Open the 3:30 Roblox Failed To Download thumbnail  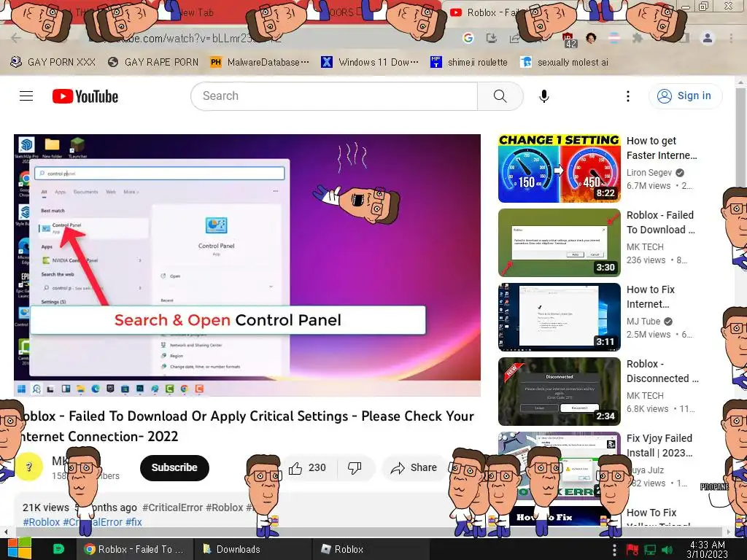coord(560,243)
